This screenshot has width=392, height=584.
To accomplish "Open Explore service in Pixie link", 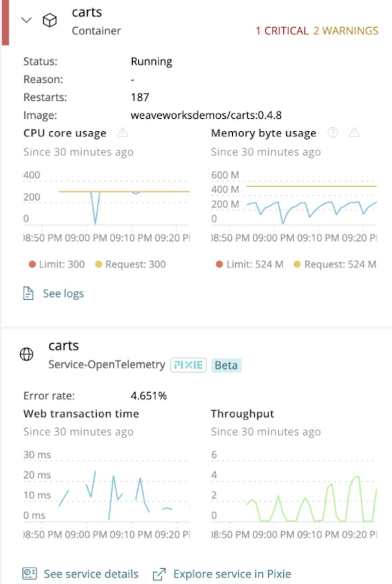I will [x=232, y=574].
